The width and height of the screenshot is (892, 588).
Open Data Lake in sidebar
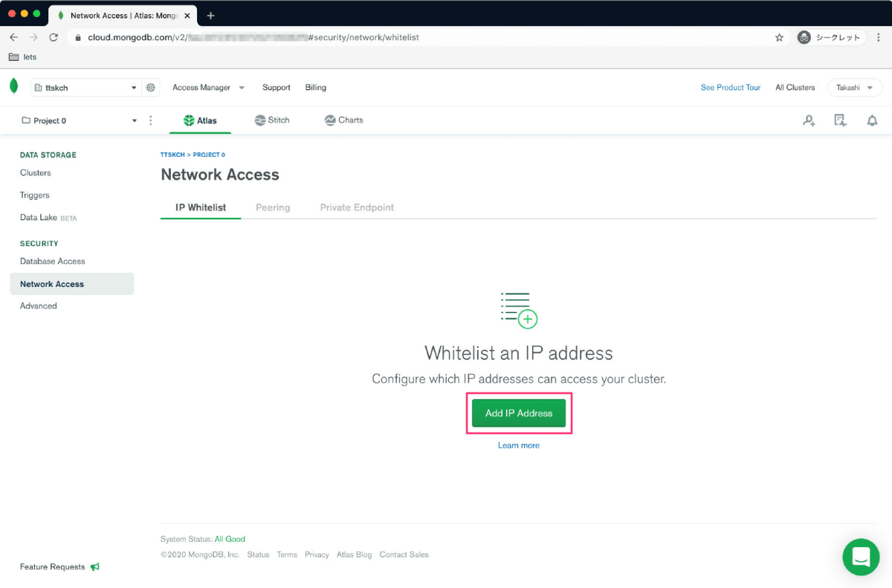pyautogui.click(x=48, y=218)
